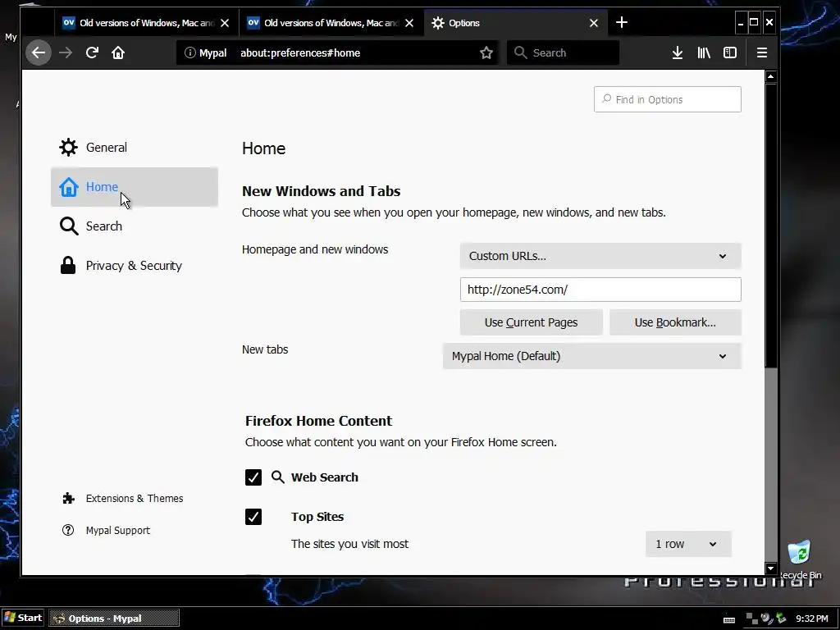Toggle the sidebar panel icon
840x630 pixels.
coord(729,52)
